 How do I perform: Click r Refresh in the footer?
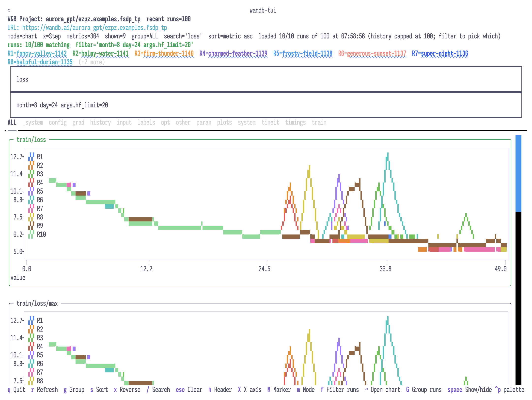click(x=45, y=390)
